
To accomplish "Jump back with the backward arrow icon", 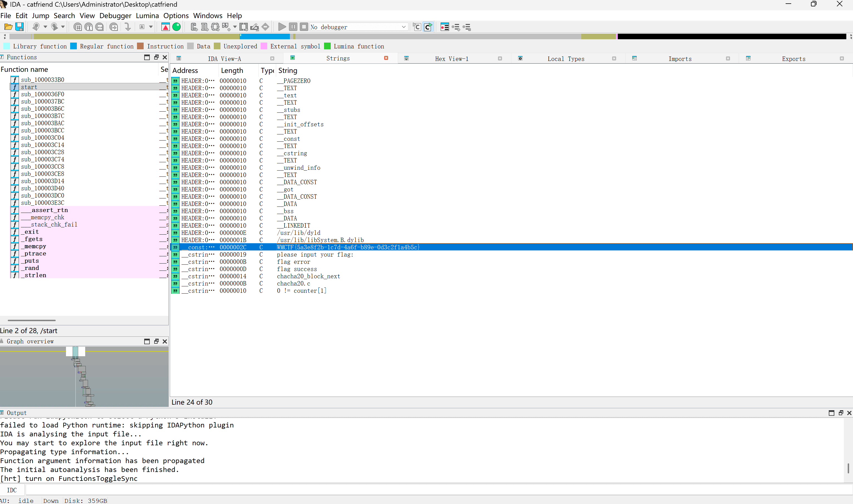I will pyautogui.click(x=36, y=27).
